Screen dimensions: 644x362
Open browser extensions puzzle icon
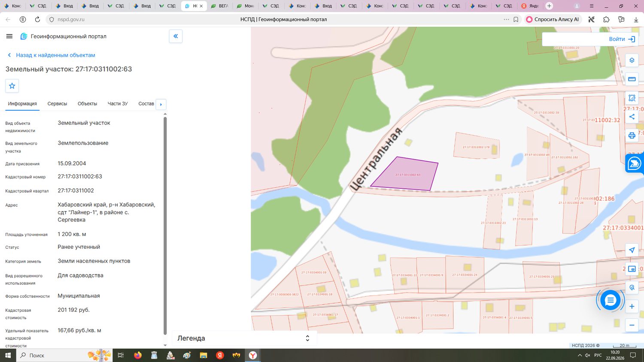pos(606,19)
